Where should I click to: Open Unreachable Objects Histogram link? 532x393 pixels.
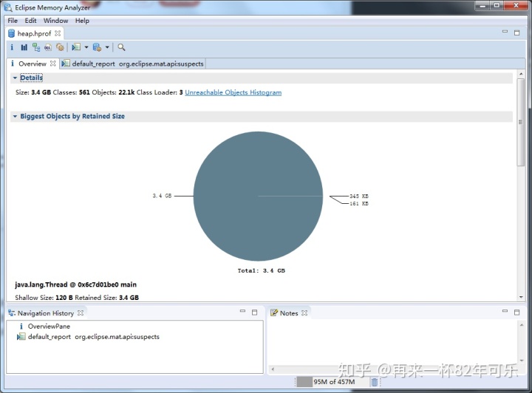click(233, 92)
